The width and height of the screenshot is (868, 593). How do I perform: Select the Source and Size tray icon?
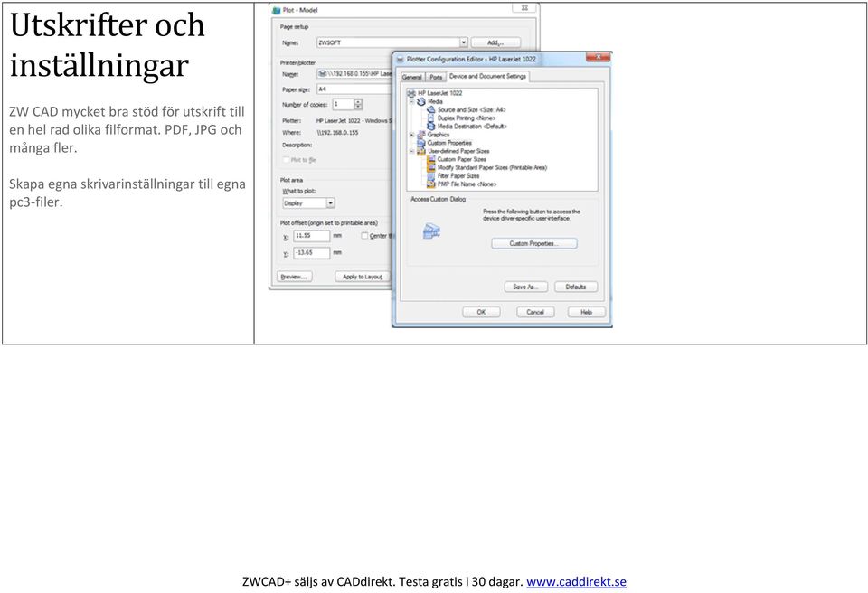tap(431, 109)
